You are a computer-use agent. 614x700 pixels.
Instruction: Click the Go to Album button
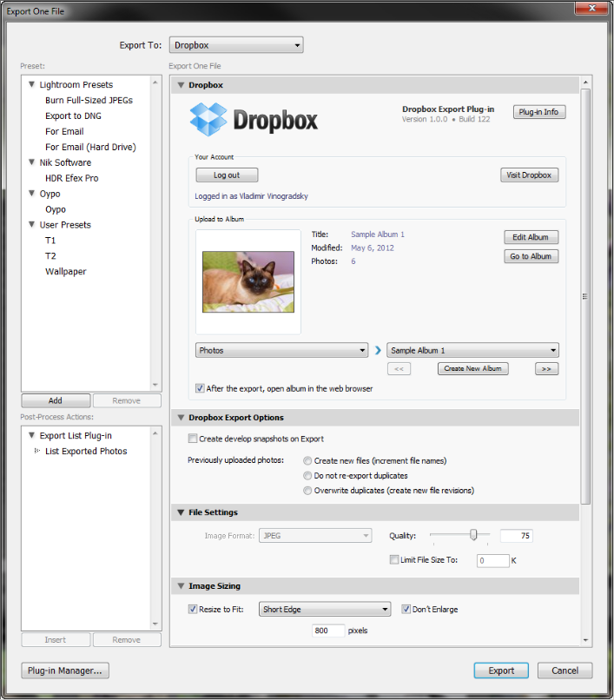click(531, 256)
